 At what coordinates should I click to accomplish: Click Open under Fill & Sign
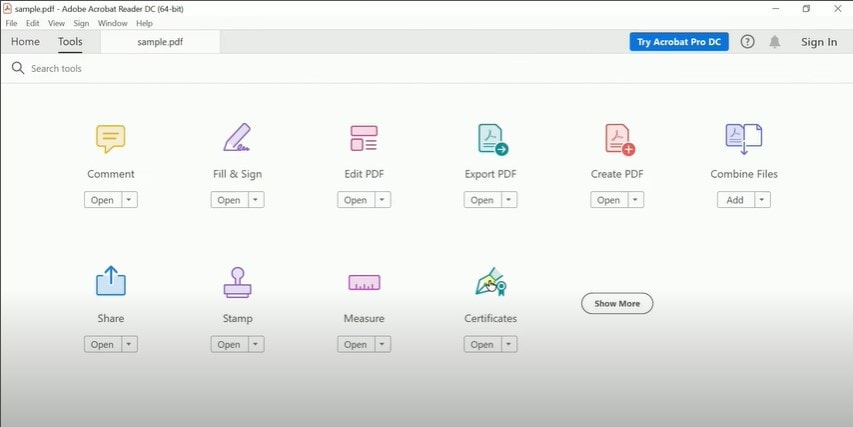229,200
